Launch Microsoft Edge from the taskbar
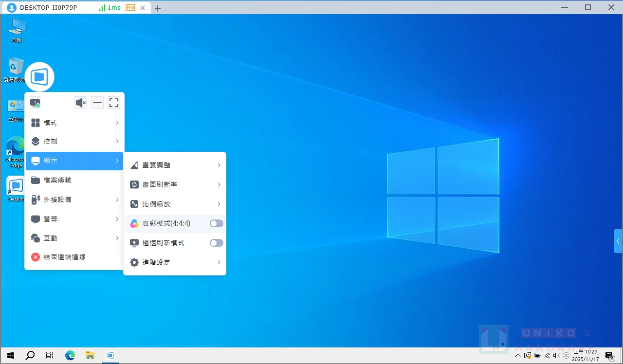 pos(70,355)
